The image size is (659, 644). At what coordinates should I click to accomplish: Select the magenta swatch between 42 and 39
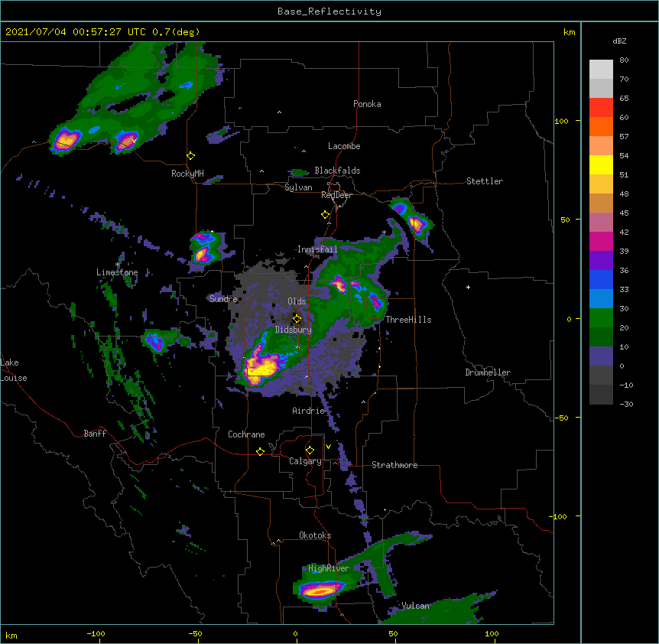point(601,241)
